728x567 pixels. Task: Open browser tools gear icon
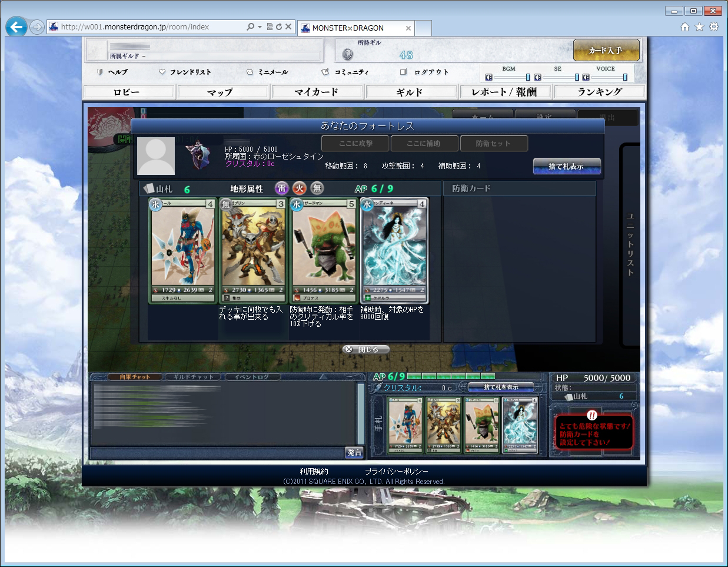713,26
